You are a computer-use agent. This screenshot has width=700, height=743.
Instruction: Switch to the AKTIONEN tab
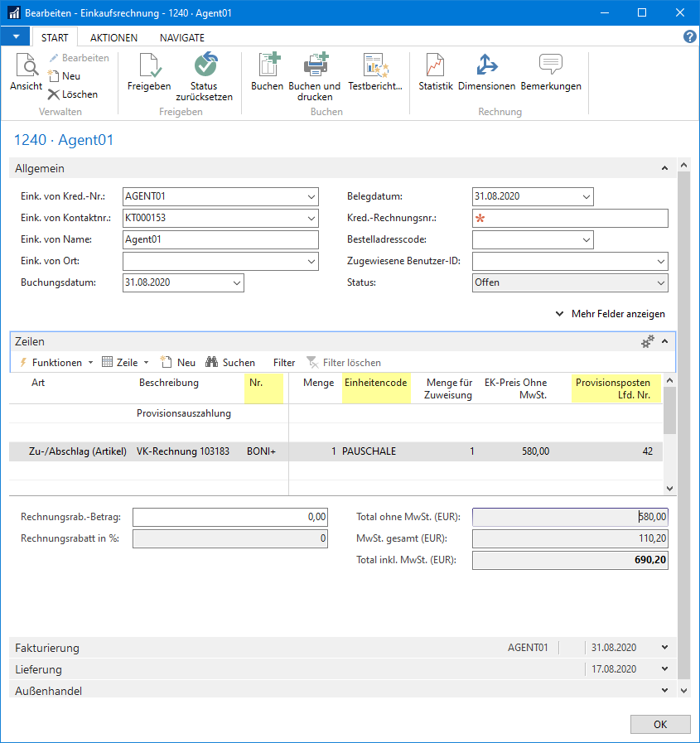coord(114,37)
